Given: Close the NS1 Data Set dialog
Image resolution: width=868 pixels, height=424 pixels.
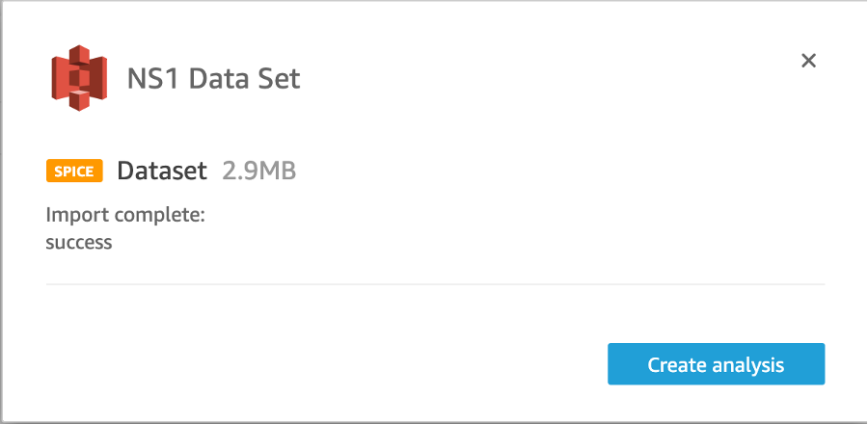Looking at the screenshot, I should coord(809,61).
